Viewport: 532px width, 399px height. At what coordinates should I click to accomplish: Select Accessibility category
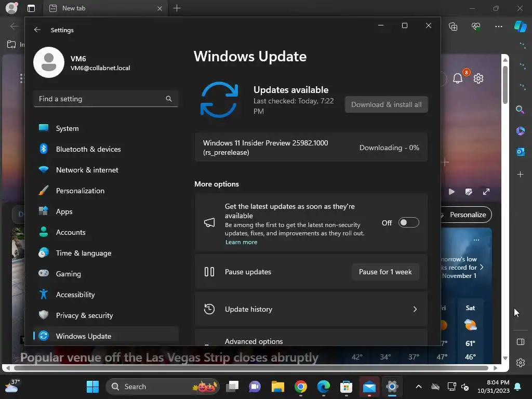click(x=106, y=295)
